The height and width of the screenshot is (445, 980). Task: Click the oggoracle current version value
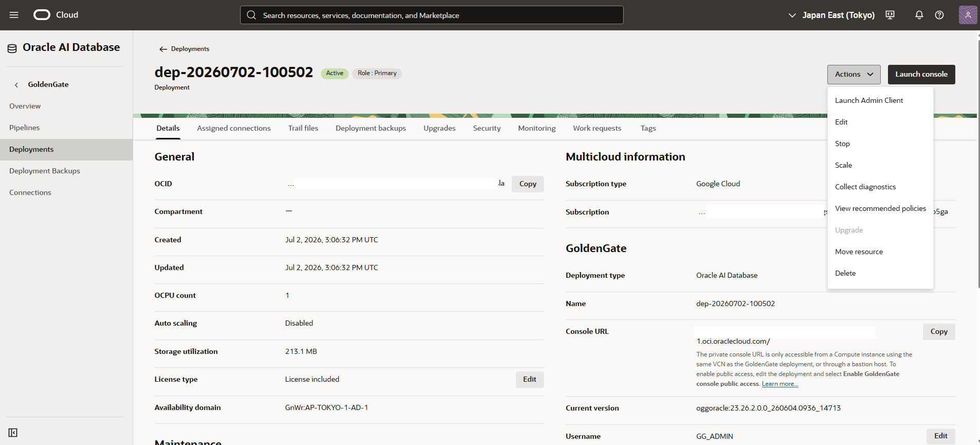coord(768,408)
